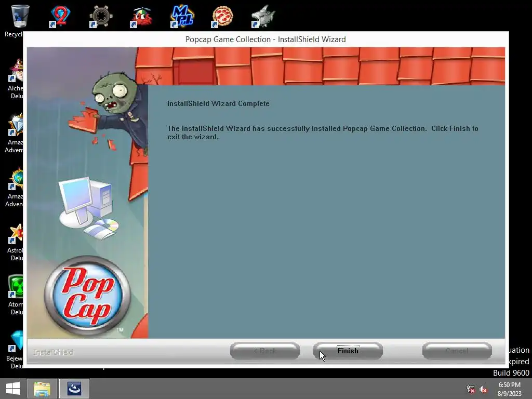Select the Astropop Deluxe star shortcut

(15, 242)
